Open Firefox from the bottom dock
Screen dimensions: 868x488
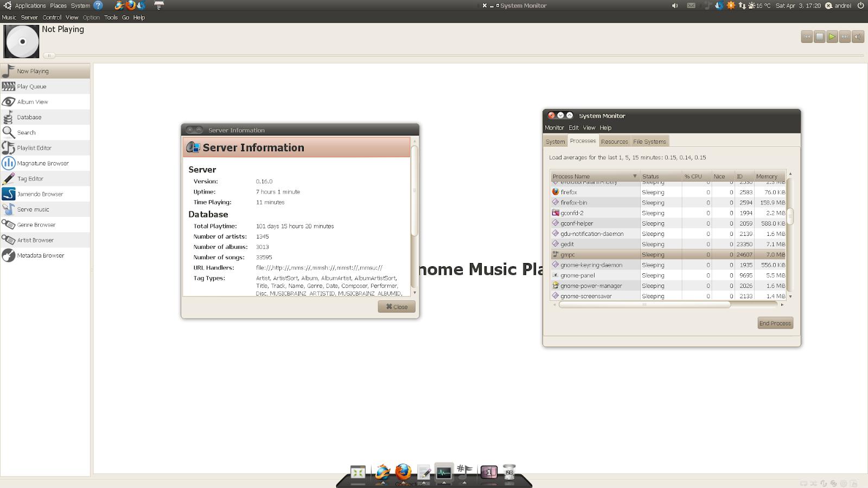point(403,473)
